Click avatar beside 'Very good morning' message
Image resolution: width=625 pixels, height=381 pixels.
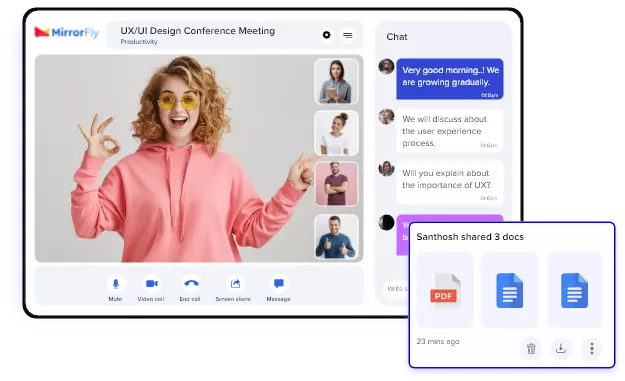(x=386, y=67)
